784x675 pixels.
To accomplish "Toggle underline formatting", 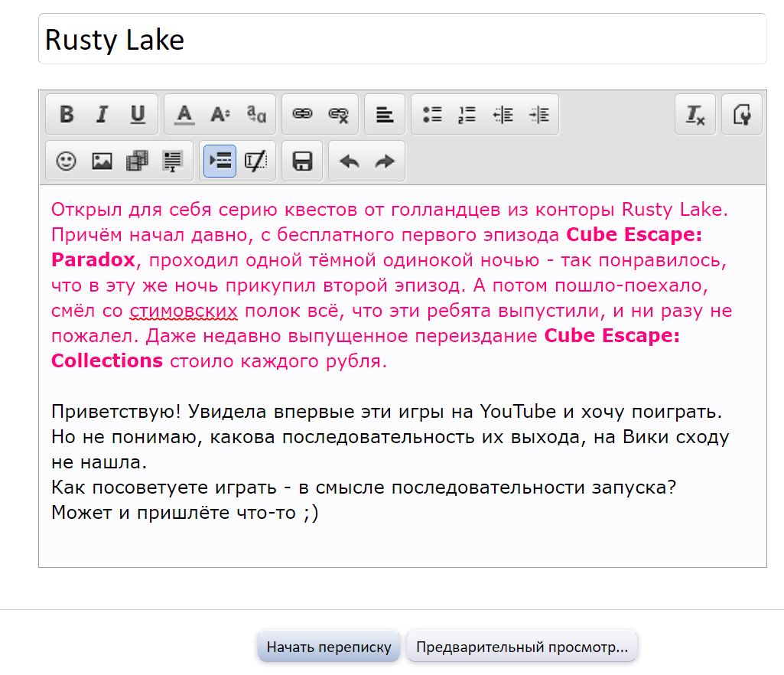I will [x=138, y=115].
